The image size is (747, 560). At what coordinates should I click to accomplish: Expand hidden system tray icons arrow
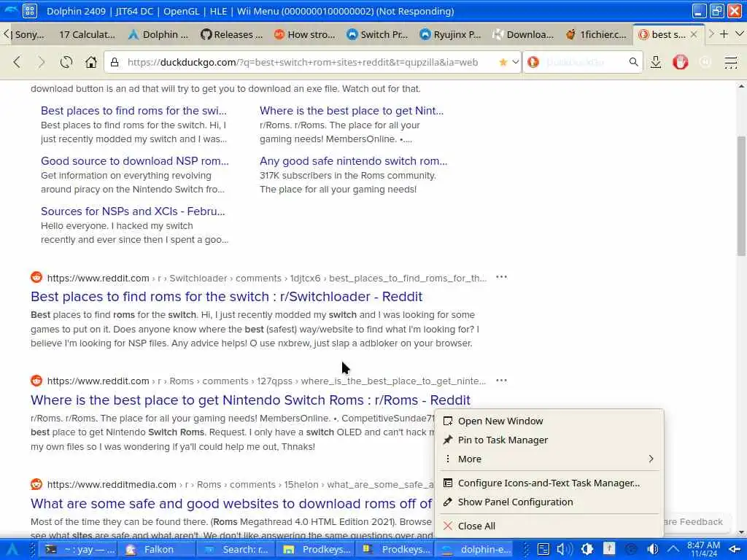click(673, 550)
